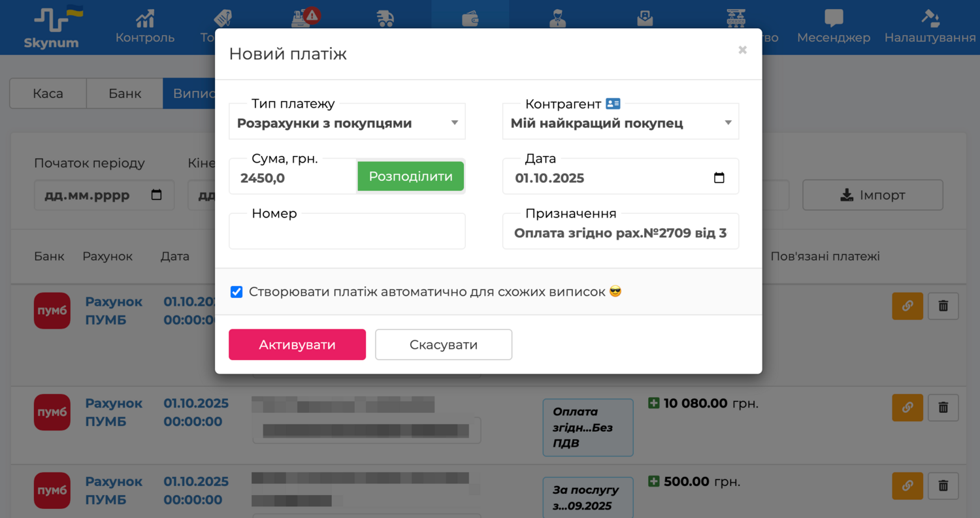Screen dimensions: 980x518
Task: Click the orange link icon for the 10 080.00 statement
Action: 907,408
